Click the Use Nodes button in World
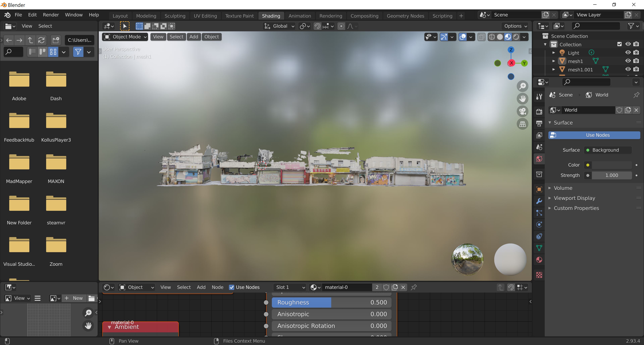Screen dimensions: 644x345 tap(594, 135)
